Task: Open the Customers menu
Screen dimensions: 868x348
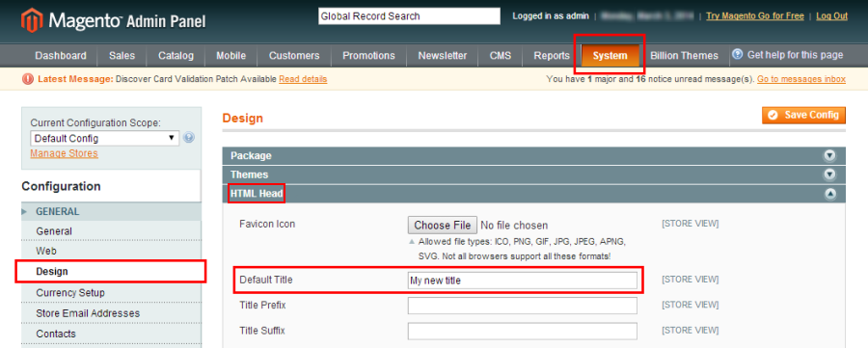Action: pos(294,55)
